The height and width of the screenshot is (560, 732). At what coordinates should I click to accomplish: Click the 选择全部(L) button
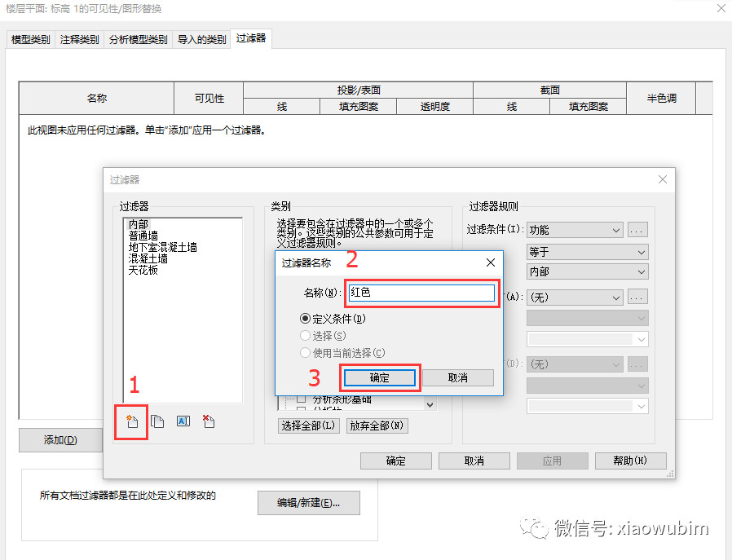[x=309, y=426]
